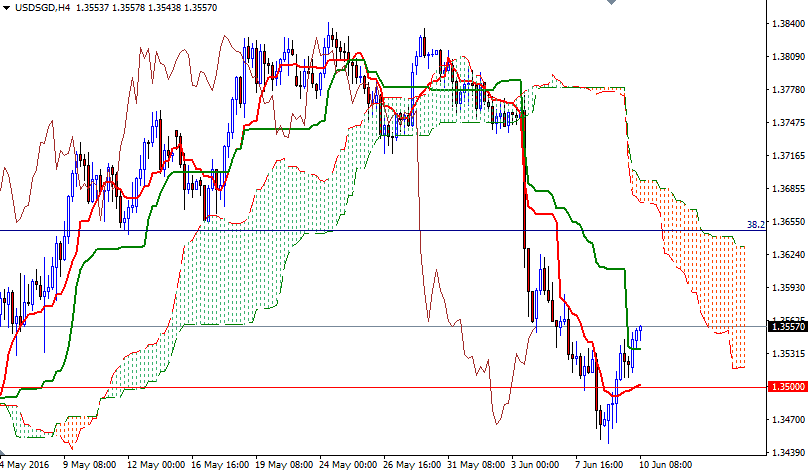
Task: Click the 1.34390 price at axis bottom
Action: pos(785,452)
